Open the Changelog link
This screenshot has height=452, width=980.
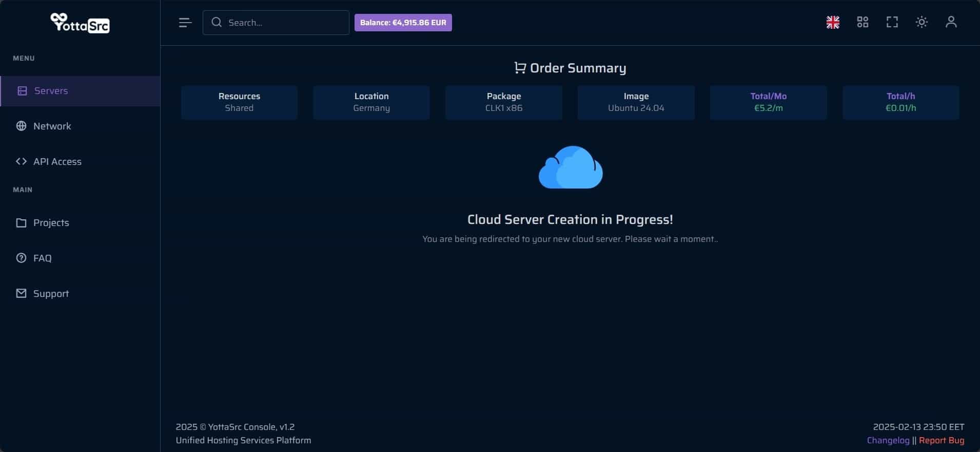pyautogui.click(x=888, y=440)
